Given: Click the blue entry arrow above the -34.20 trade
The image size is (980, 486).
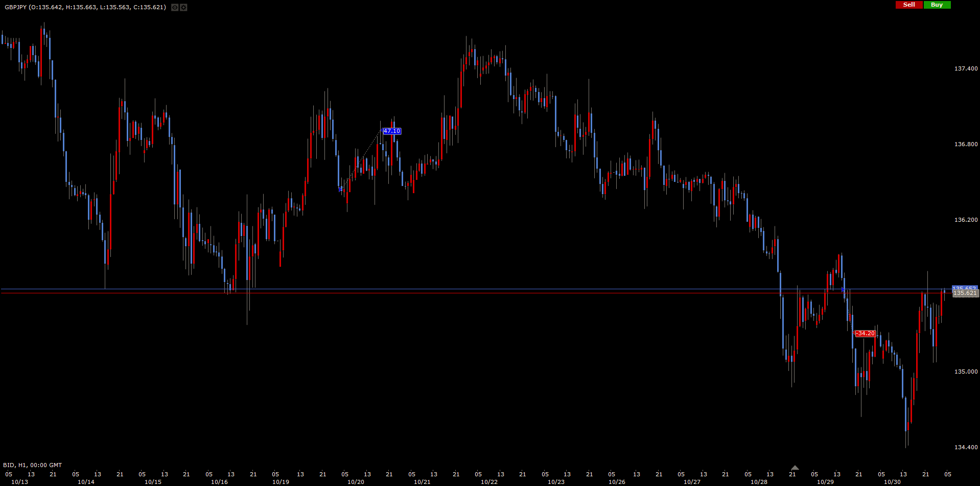Looking at the screenshot, I should [x=843, y=290].
